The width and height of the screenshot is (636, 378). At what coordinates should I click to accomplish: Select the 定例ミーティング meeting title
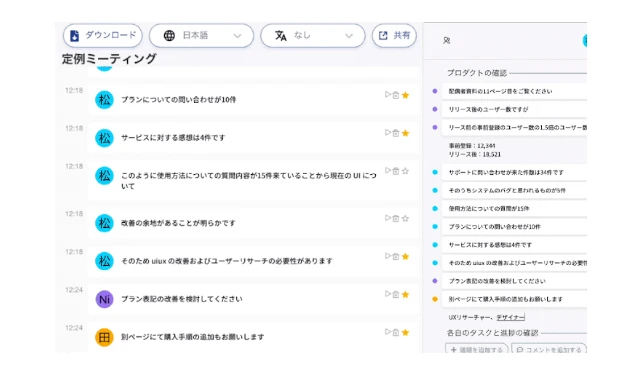click(109, 59)
